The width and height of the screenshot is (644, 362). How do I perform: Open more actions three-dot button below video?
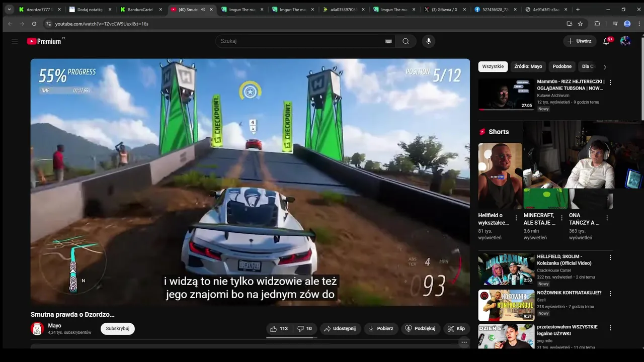464,342
